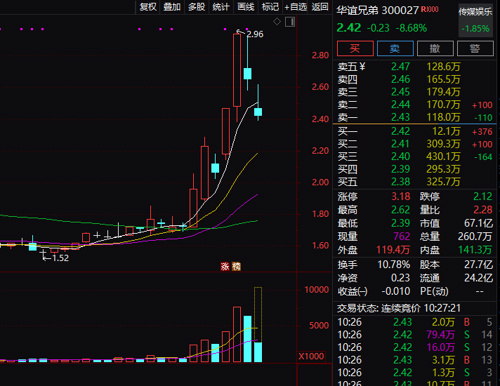The image size is (500, 386).
Task: Click the red 买 buy button
Action: 355,49
